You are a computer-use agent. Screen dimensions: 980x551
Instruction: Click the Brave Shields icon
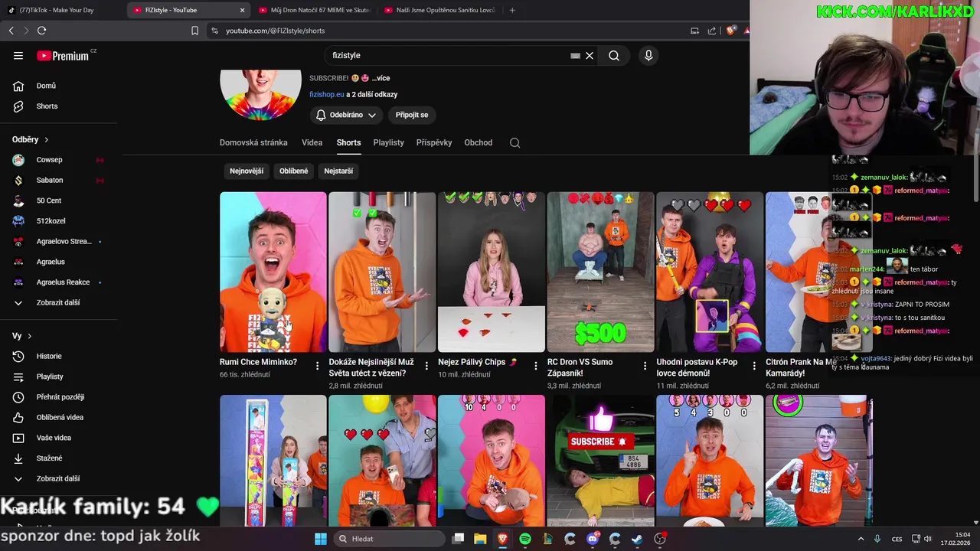click(x=730, y=31)
